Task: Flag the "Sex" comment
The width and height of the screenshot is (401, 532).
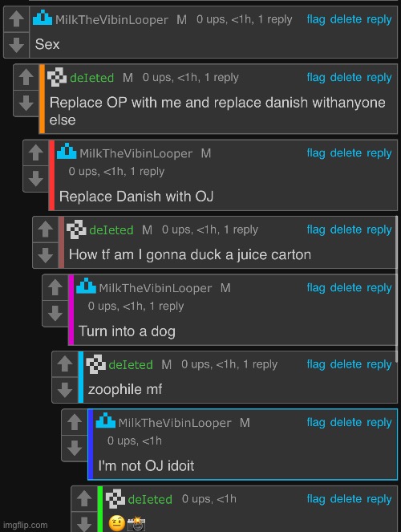Action: click(316, 19)
